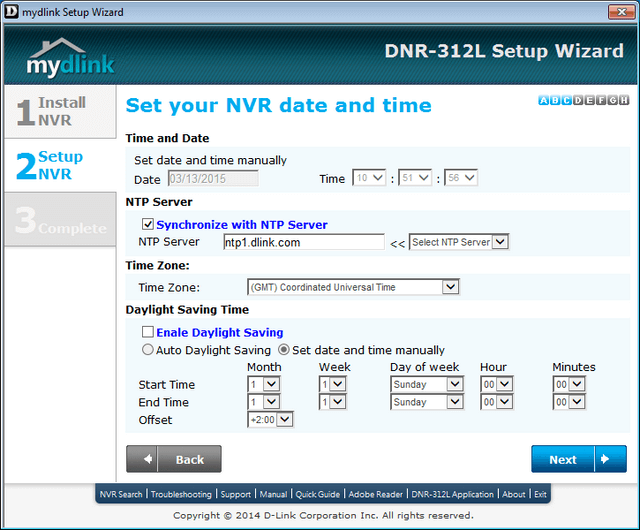Open Start Time Week dropdown

pos(333,384)
